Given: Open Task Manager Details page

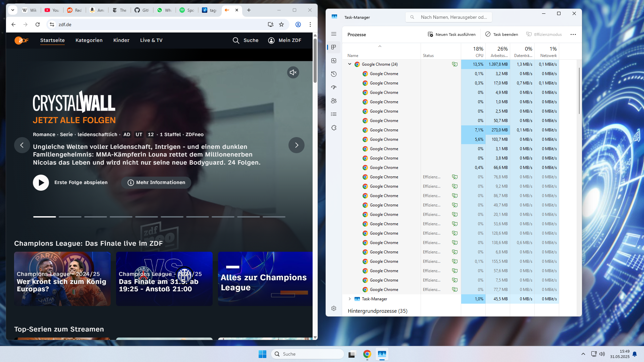Looking at the screenshot, I should 334,114.
